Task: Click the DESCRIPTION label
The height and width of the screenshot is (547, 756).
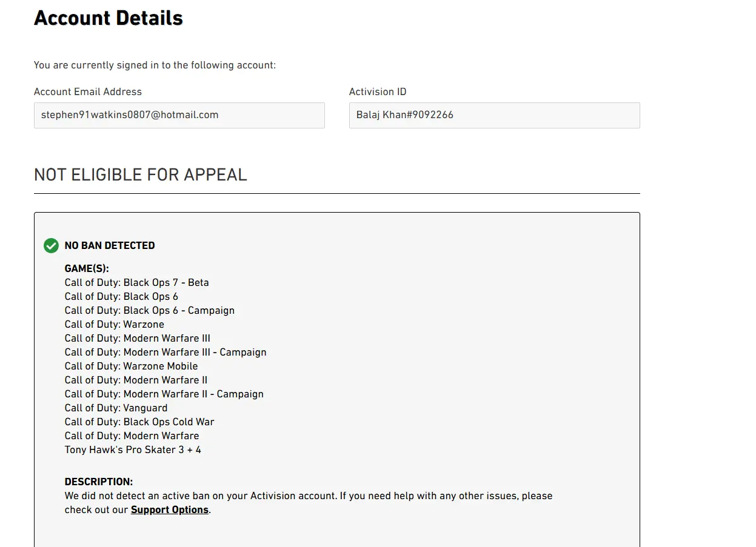Action: tap(99, 482)
